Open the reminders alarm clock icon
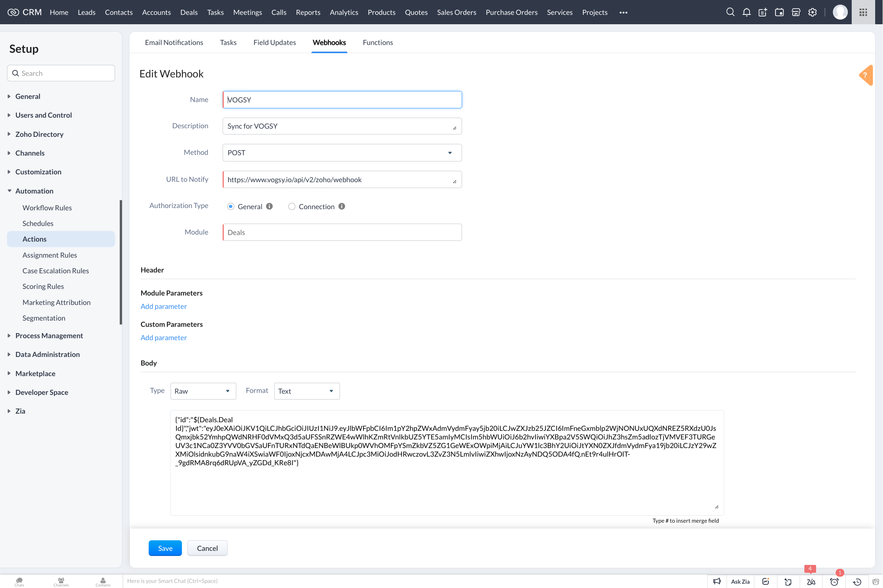 point(834,581)
